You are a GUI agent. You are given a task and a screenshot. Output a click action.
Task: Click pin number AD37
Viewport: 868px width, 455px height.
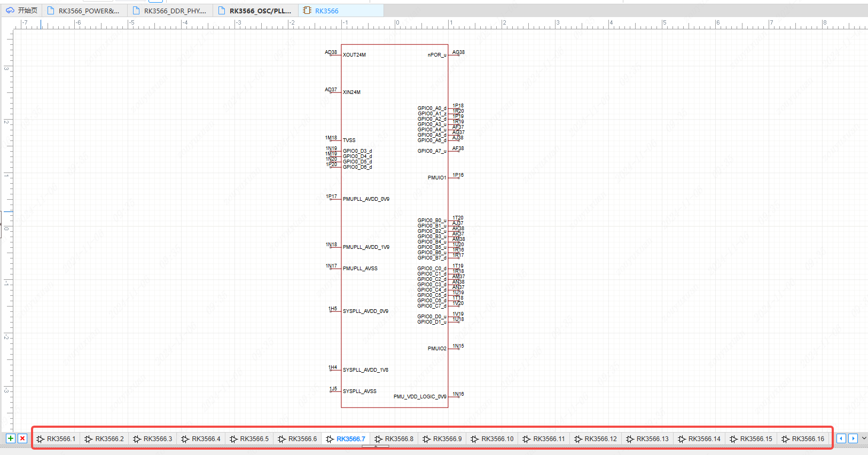pyautogui.click(x=331, y=90)
